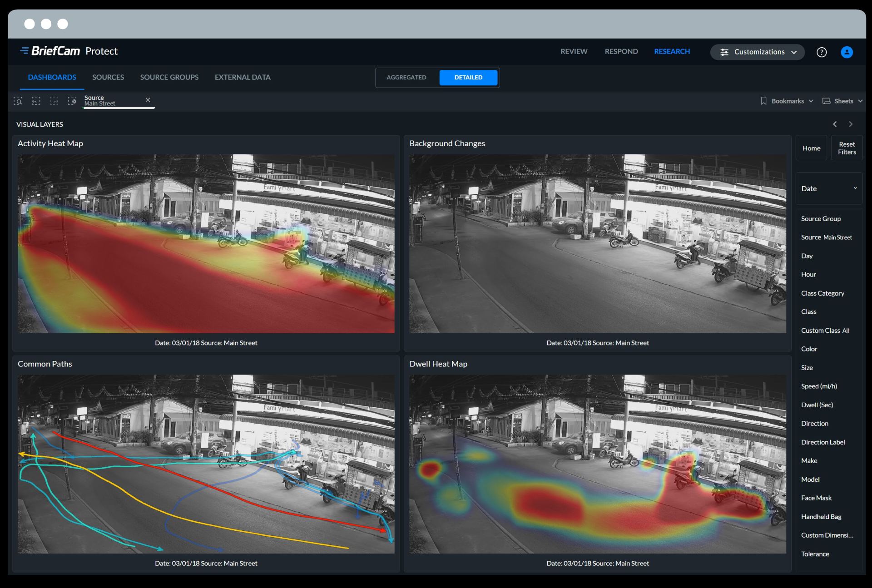
Task: Expand the Date filter panel
Action: point(828,188)
